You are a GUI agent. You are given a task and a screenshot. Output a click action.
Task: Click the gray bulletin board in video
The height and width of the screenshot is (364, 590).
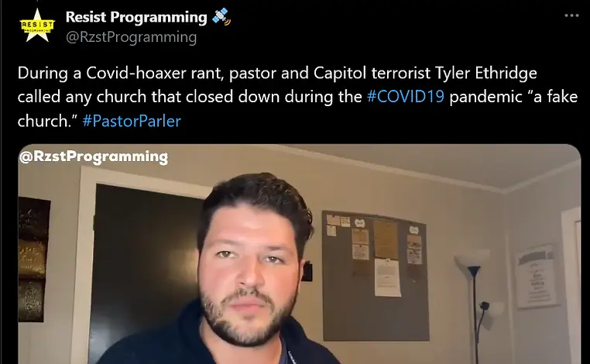(376, 276)
